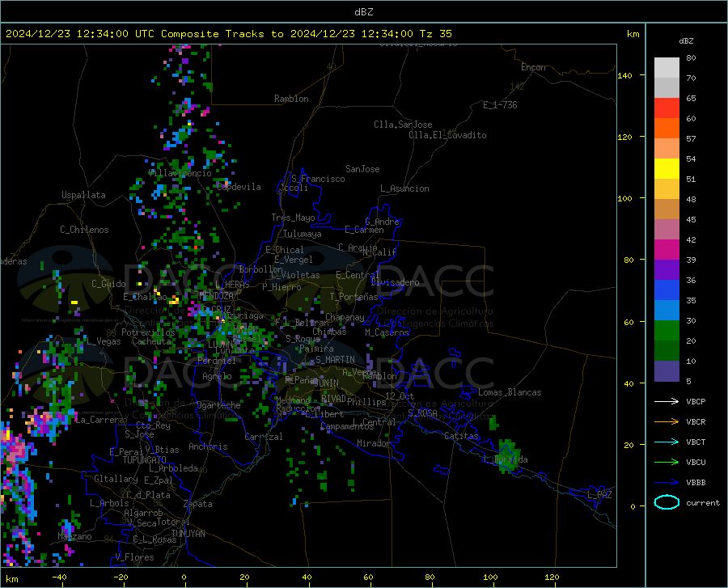Screen dimensions: 728x588
Task: Click the Catitas map label
Action: point(461,436)
